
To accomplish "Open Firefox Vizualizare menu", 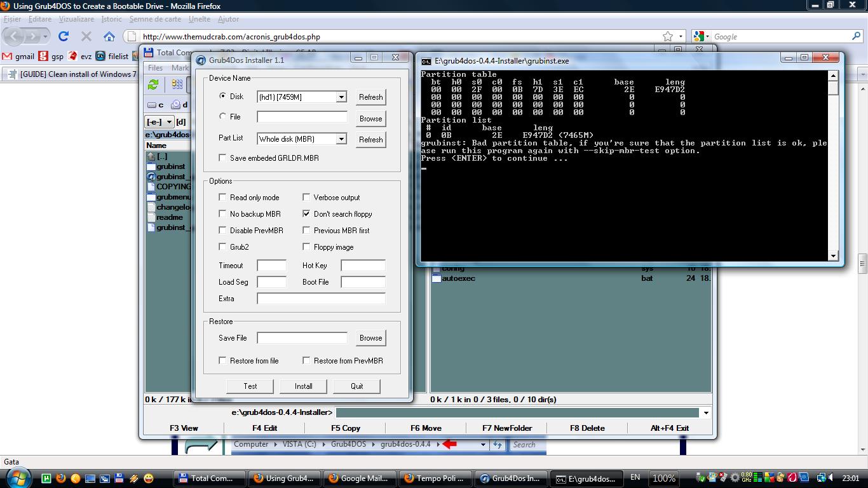I will coord(76,19).
